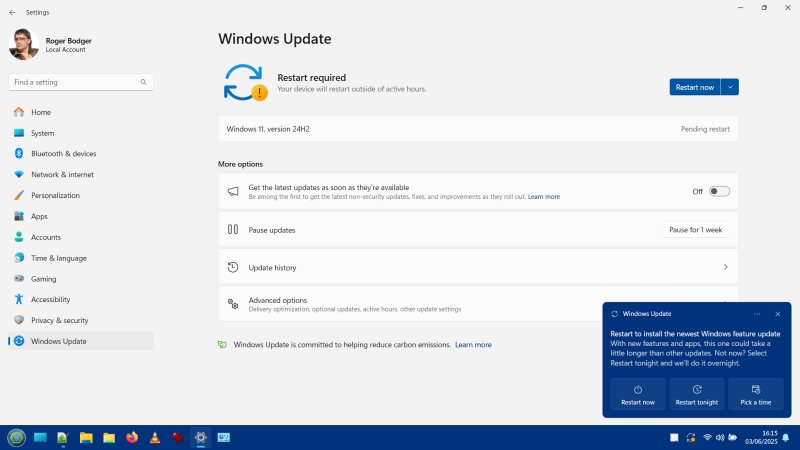
Task: Expand the Restart now dropdown arrow
Action: pyautogui.click(x=730, y=87)
